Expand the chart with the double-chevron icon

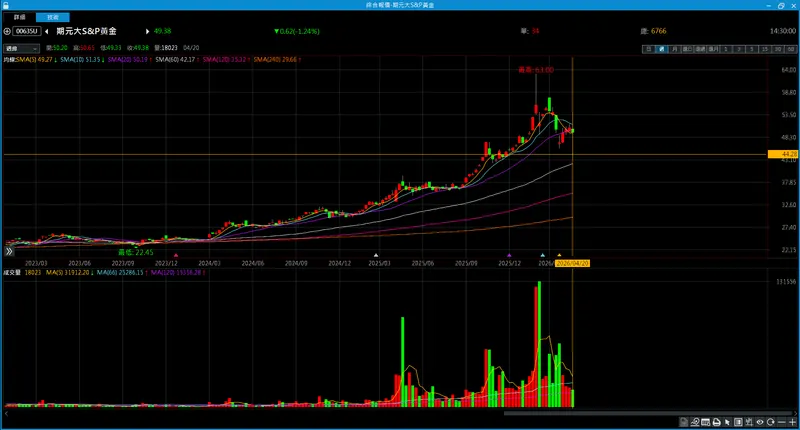[x=9, y=251]
